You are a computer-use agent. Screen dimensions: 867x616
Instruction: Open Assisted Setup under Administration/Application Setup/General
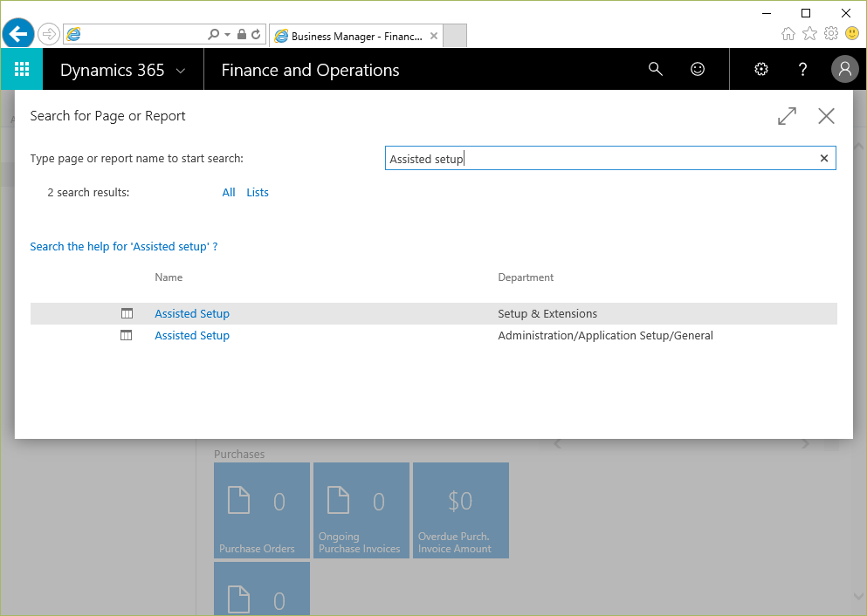click(x=192, y=336)
